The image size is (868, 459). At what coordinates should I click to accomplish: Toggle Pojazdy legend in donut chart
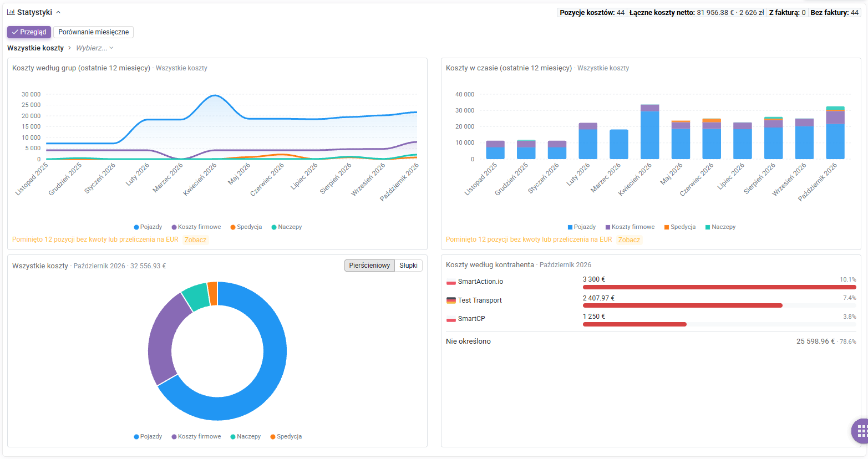148,437
